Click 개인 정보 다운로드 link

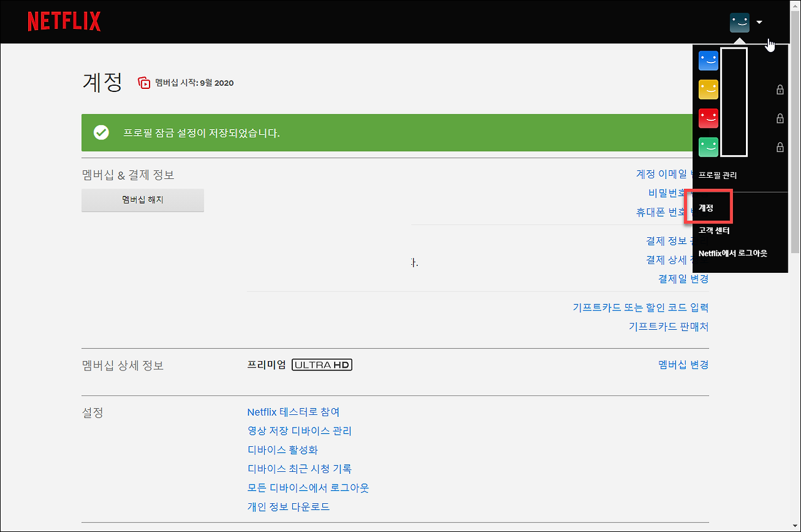point(288,507)
